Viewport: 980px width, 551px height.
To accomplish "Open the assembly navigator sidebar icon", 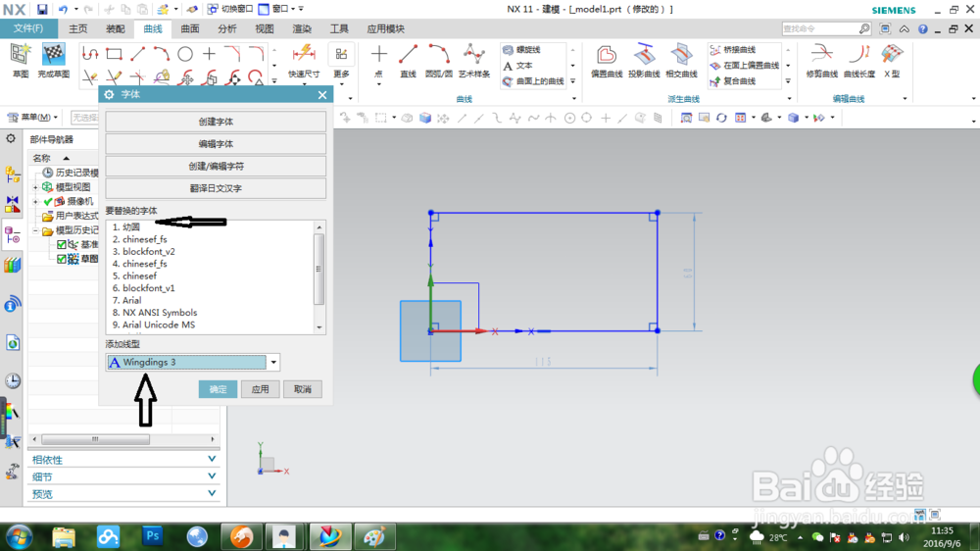I will point(13,175).
